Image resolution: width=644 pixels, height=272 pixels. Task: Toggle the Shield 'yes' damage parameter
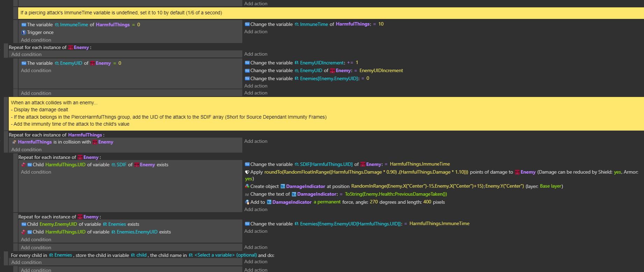click(x=617, y=172)
